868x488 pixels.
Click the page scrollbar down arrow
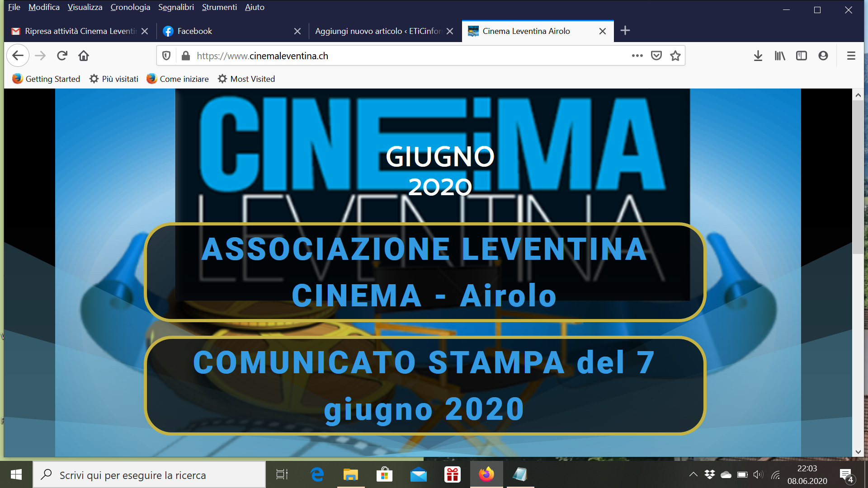pyautogui.click(x=858, y=452)
